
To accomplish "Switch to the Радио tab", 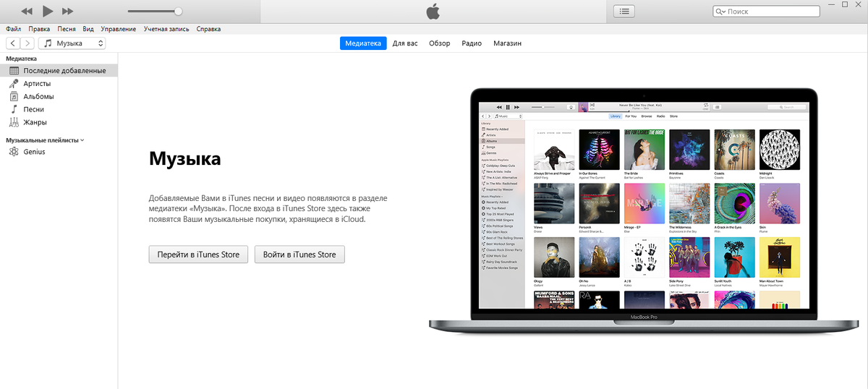I will click(472, 43).
